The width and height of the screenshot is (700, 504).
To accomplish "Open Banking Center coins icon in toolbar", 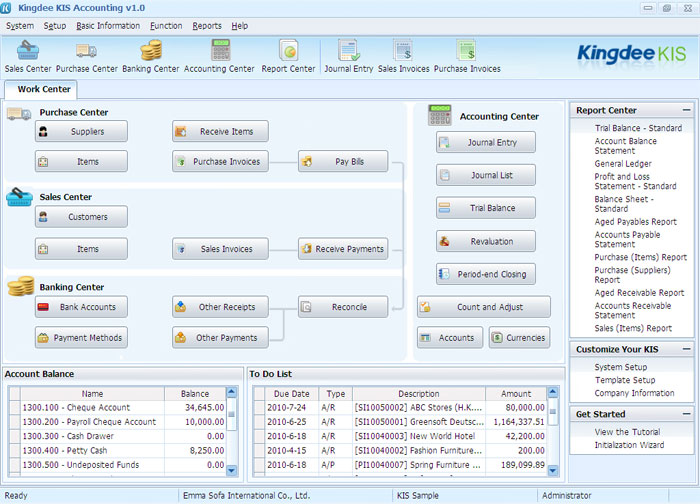I will pos(150,56).
